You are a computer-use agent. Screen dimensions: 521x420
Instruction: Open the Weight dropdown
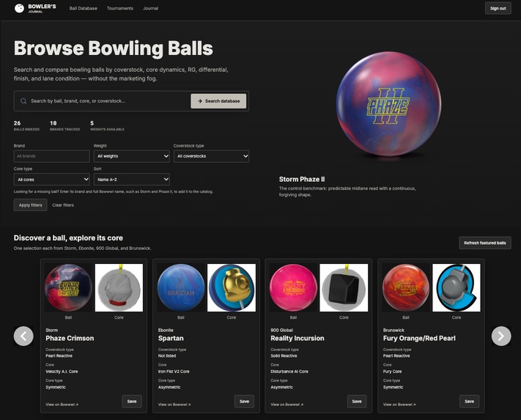pos(132,156)
